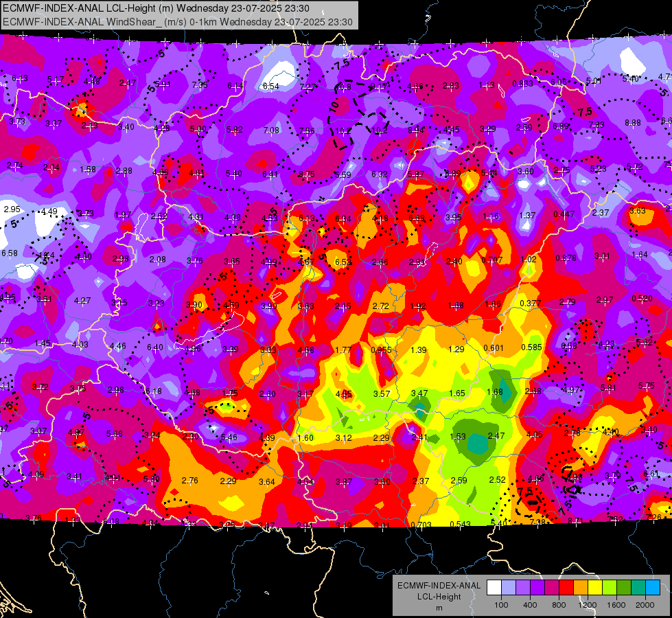The width and height of the screenshot is (672, 618).
Task: Click the wind shear value '7.56'
Action: tap(307, 131)
